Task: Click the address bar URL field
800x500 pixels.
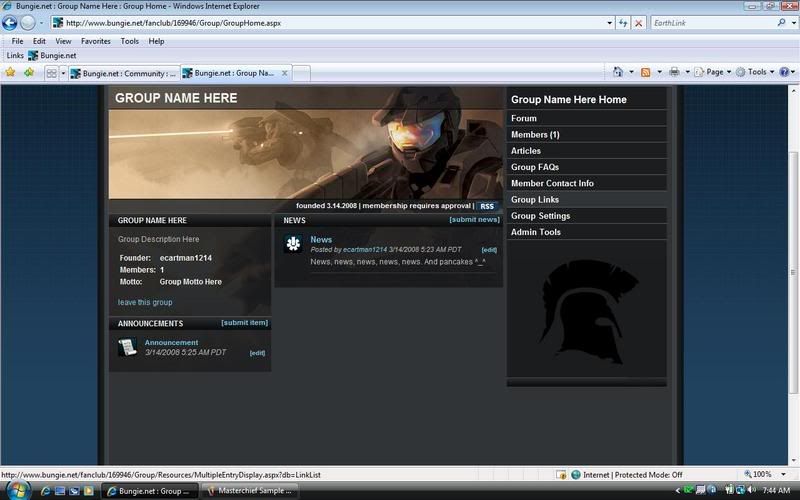Action: (x=330, y=22)
